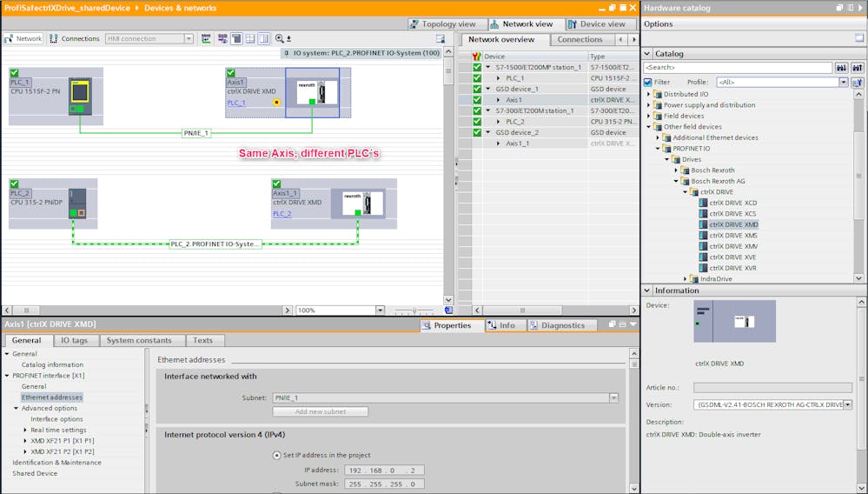Select ctrlX DRIVE XVR catalog item
The image size is (868, 494).
[x=727, y=268]
